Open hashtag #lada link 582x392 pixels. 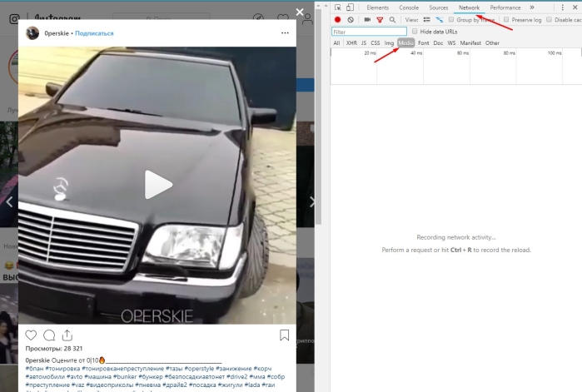(x=253, y=385)
